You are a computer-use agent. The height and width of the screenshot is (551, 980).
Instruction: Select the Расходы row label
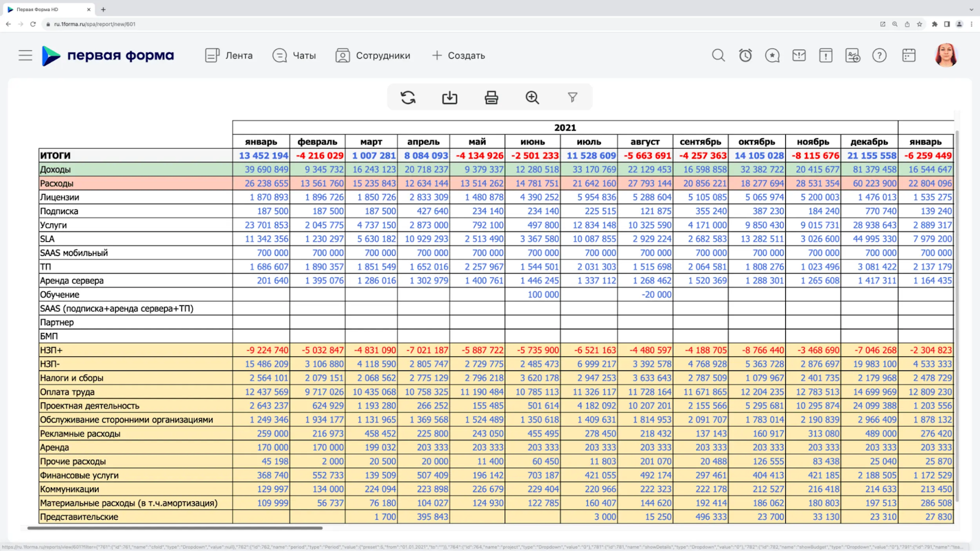56,184
